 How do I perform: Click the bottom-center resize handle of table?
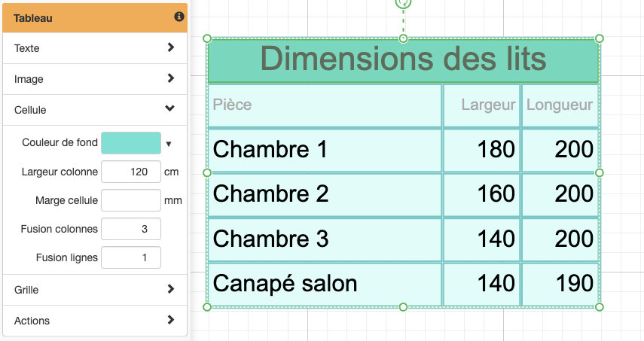click(x=403, y=306)
